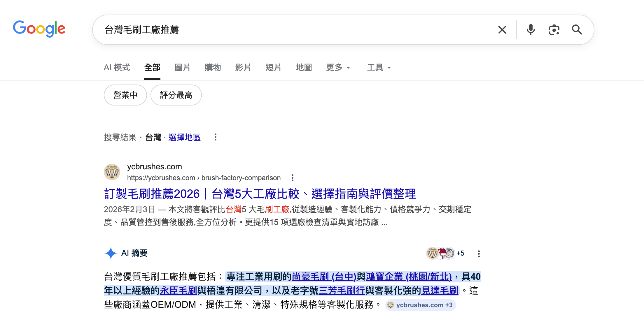Open Google Lens image search icon
Viewport: 644px width, 320px height.
(554, 30)
